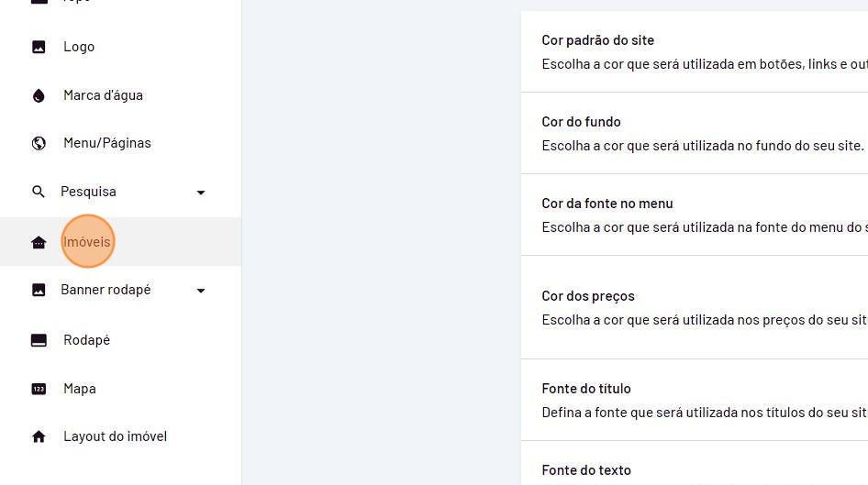This screenshot has height=485, width=868.
Task: Click the Logo image icon
Action: coord(39,47)
